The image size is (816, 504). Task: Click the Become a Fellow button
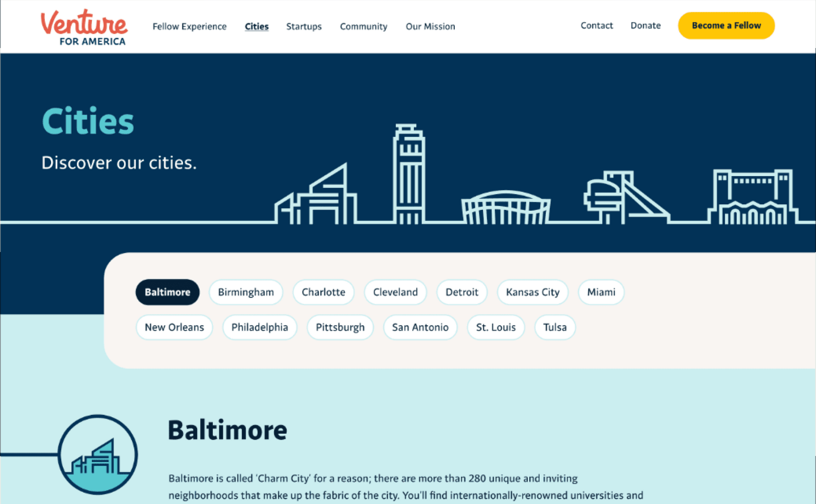click(x=726, y=25)
